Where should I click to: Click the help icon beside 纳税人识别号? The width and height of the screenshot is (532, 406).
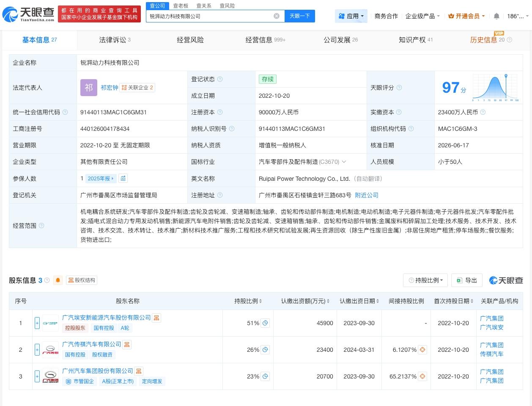tap(232, 129)
